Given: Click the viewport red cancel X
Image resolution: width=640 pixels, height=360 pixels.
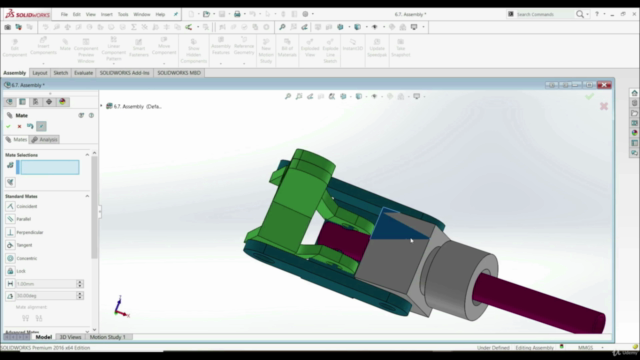Looking at the screenshot, I should pos(604,106).
